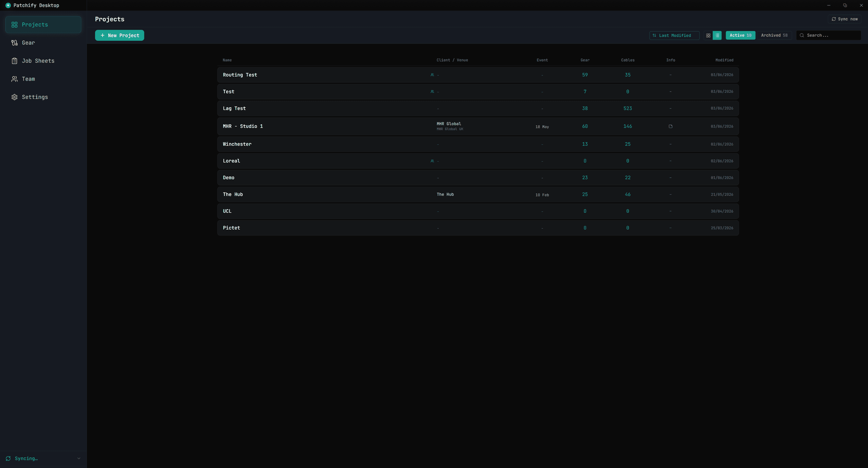Show Archived projects tab
This screenshot has width=868, height=468.
point(774,35)
